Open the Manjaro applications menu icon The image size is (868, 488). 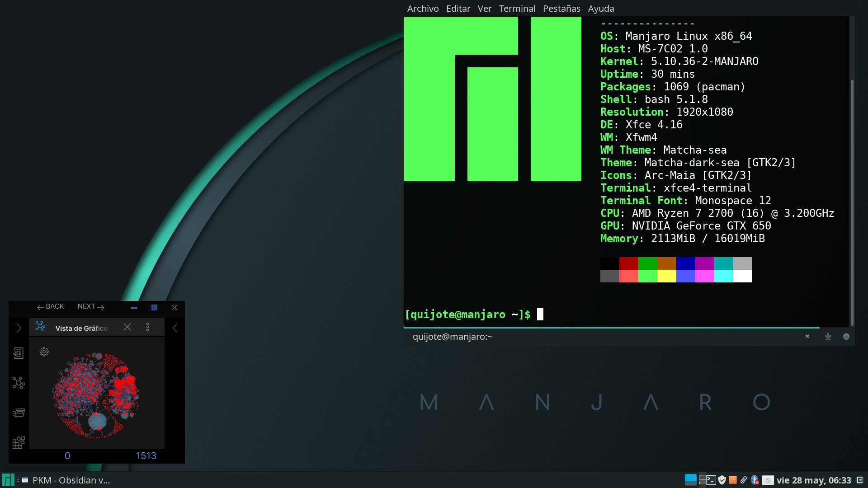click(x=8, y=480)
